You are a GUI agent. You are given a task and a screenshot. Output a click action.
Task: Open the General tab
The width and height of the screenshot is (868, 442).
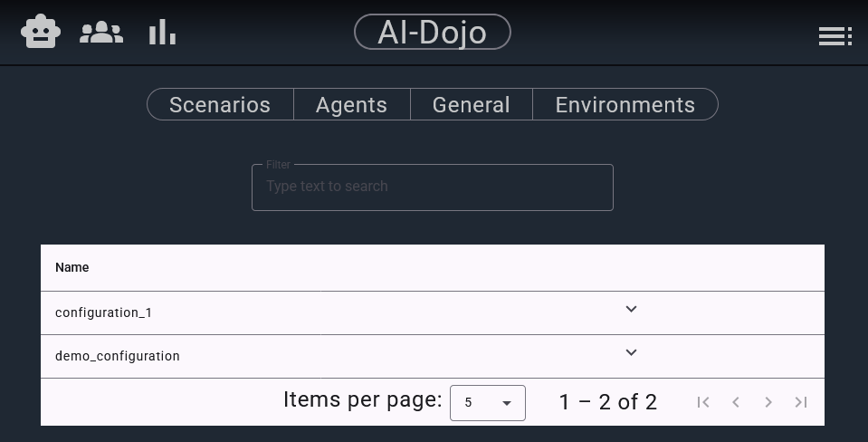tap(471, 105)
